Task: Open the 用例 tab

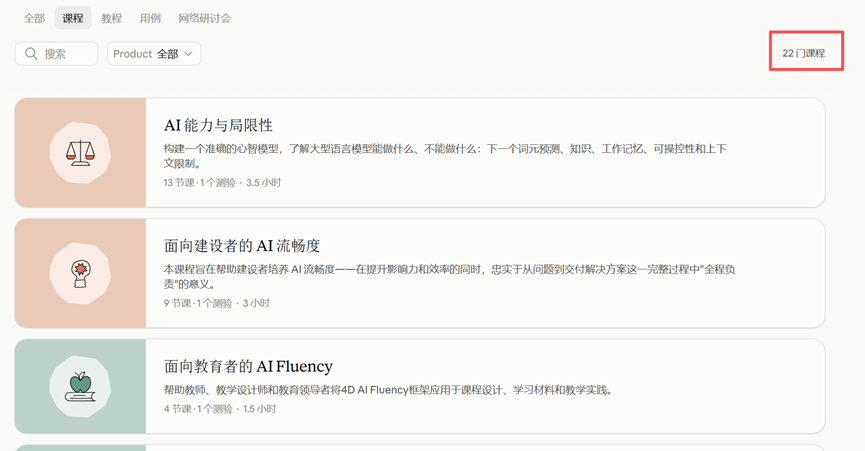Action: (150, 18)
